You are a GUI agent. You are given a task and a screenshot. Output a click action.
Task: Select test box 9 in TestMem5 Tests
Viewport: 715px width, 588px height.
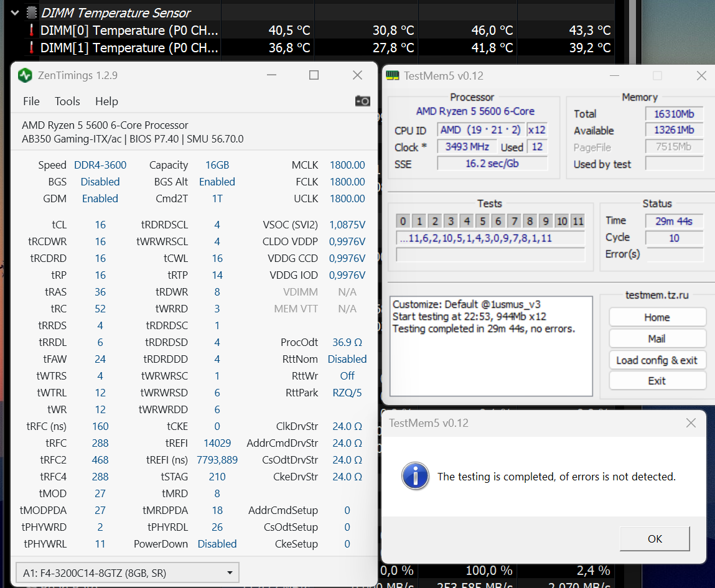tap(545, 221)
